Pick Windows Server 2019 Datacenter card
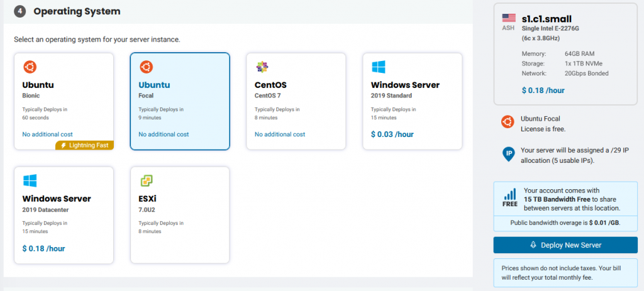Image resolution: width=644 pixels, height=291 pixels. click(x=64, y=215)
